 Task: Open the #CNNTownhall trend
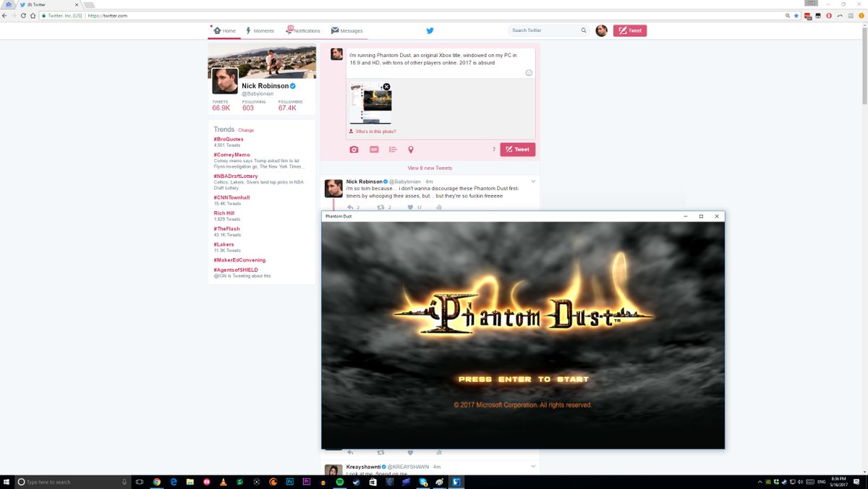click(231, 197)
